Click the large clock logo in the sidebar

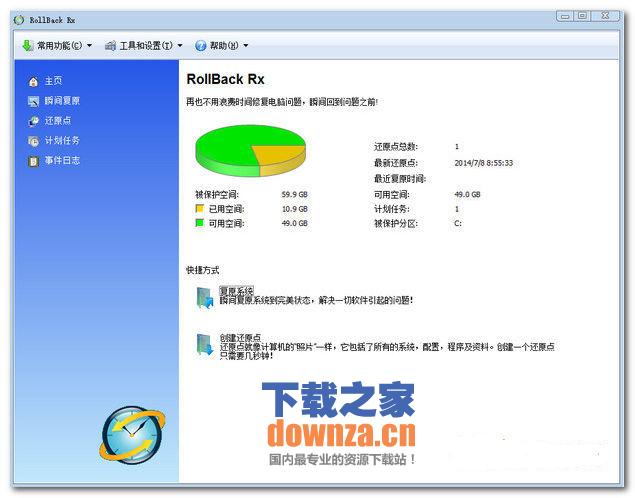(x=132, y=435)
